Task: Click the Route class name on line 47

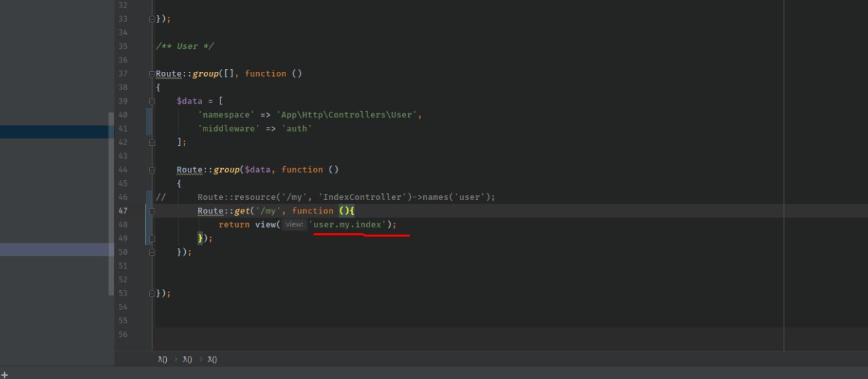Action: point(211,211)
